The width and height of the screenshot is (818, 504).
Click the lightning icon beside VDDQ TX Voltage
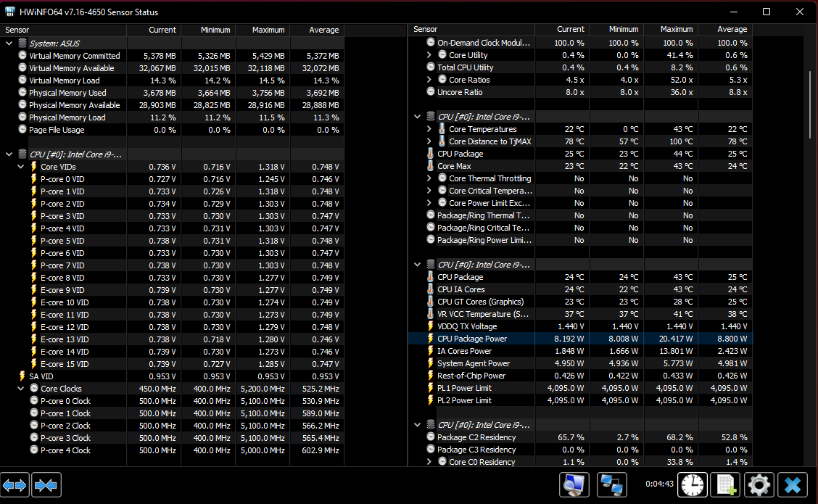(430, 326)
